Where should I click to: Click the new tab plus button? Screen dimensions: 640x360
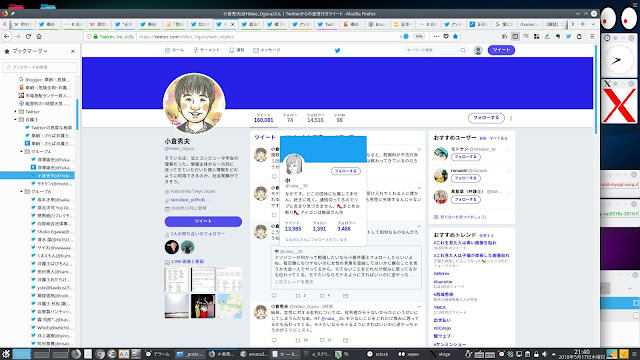(x=582, y=24)
